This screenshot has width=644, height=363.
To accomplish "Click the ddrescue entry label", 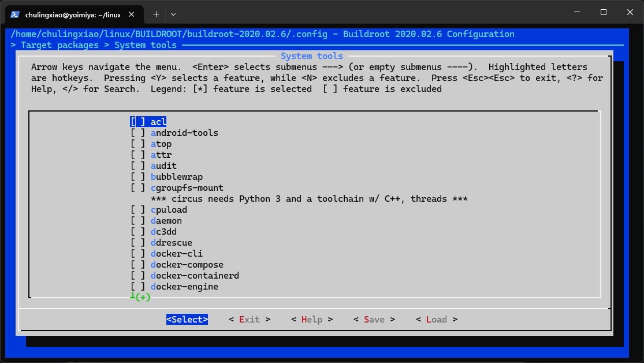I will [172, 243].
